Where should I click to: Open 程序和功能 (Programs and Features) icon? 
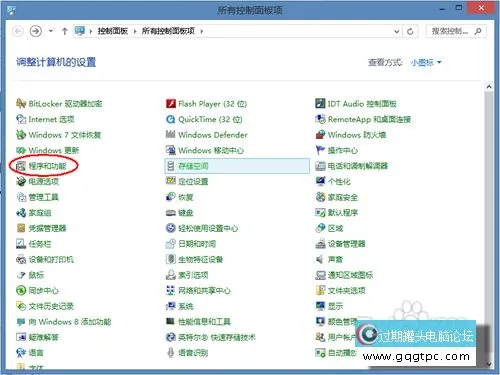point(21,166)
